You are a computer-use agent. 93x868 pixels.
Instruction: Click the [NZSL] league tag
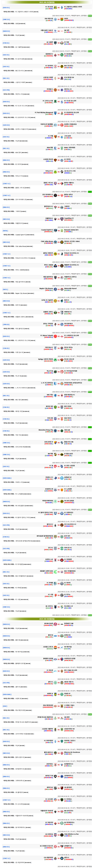pyautogui.click(x=5, y=231)
